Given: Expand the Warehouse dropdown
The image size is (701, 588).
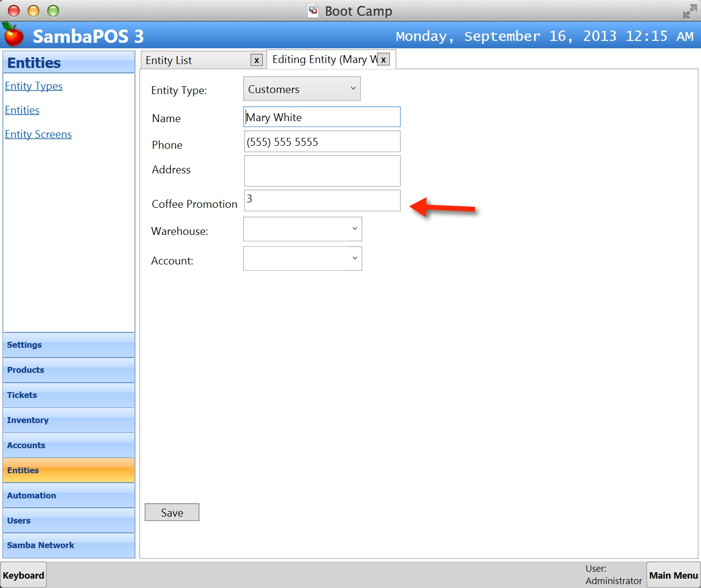Looking at the screenshot, I should pyautogui.click(x=303, y=229).
